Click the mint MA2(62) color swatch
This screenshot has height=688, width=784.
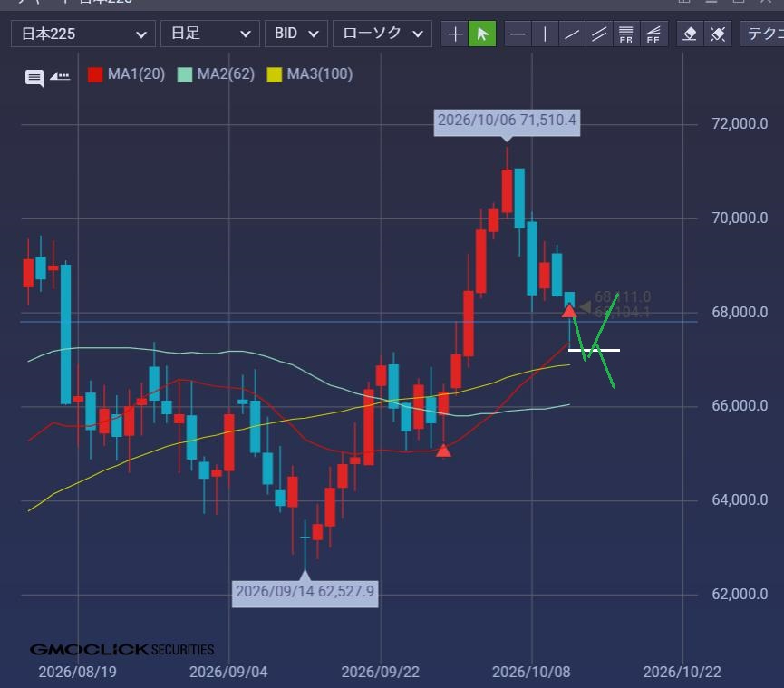pos(185,75)
